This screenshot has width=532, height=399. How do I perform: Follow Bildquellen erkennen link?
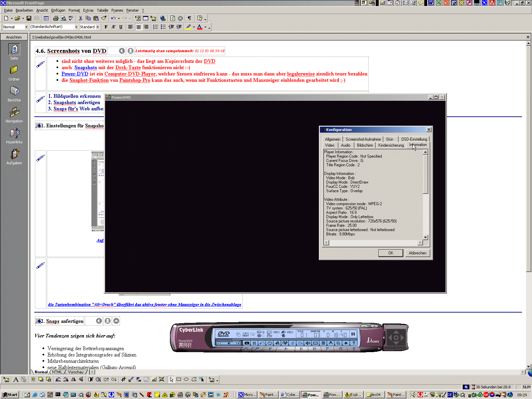77,96
